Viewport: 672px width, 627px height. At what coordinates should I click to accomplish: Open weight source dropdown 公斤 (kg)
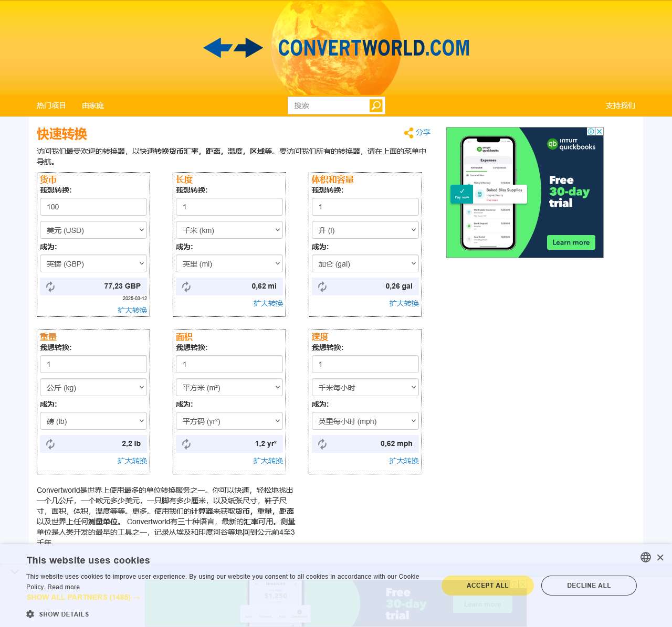93,387
